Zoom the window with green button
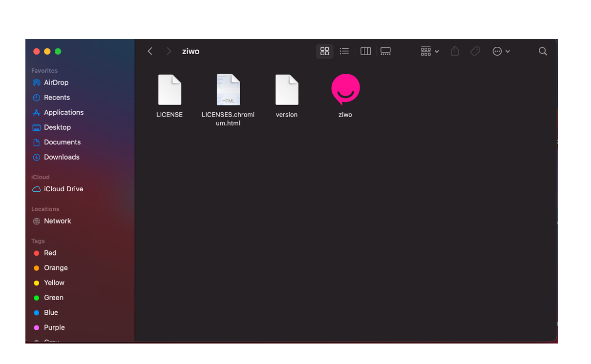591x364 pixels. tap(58, 51)
